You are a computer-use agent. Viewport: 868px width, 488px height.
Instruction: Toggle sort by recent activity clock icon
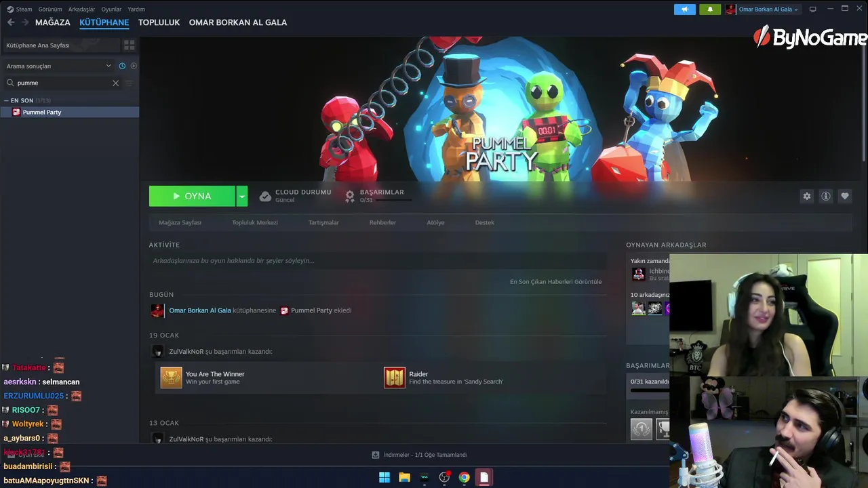[x=122, y=66]
